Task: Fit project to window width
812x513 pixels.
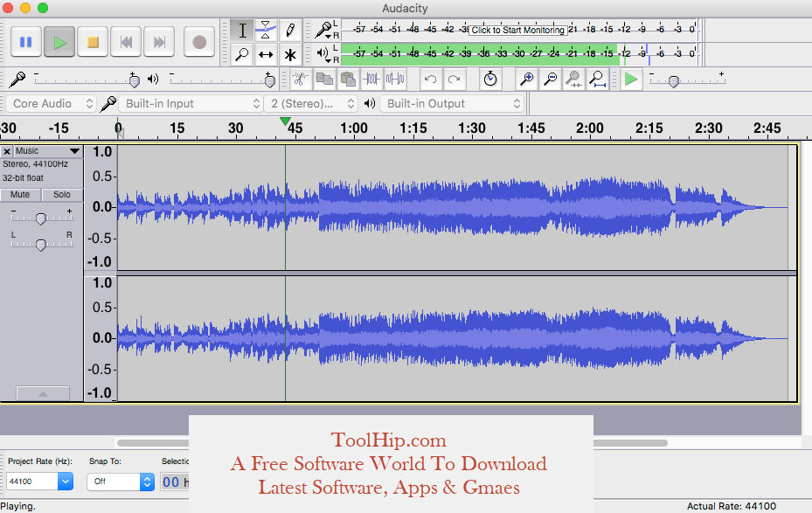Action: click(x=597, y=80)
